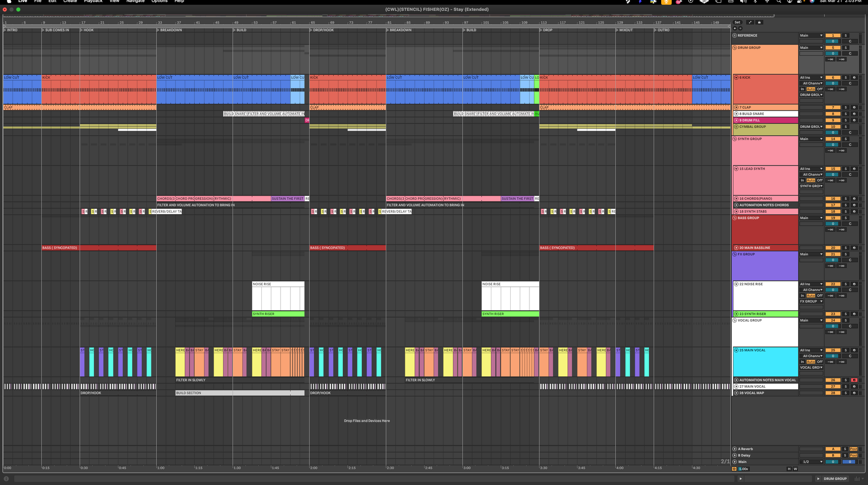Click the W width button
Screen dimensions: 868x485
click(x=795, y=469)
